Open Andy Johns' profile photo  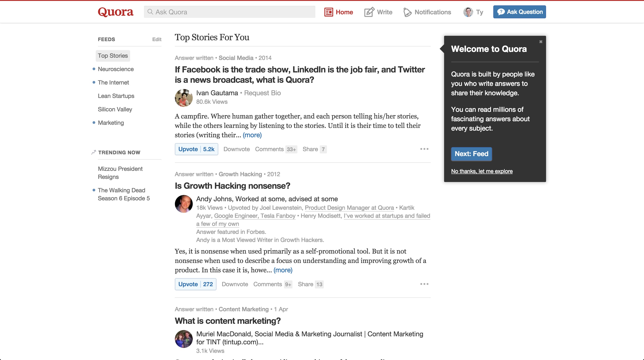(x=184, y=204)
